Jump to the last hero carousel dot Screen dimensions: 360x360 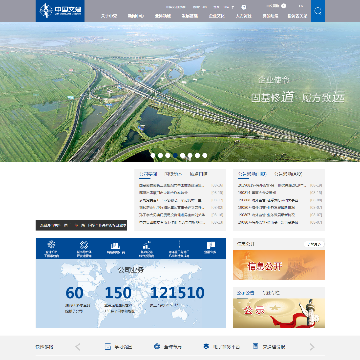[205, 155]
